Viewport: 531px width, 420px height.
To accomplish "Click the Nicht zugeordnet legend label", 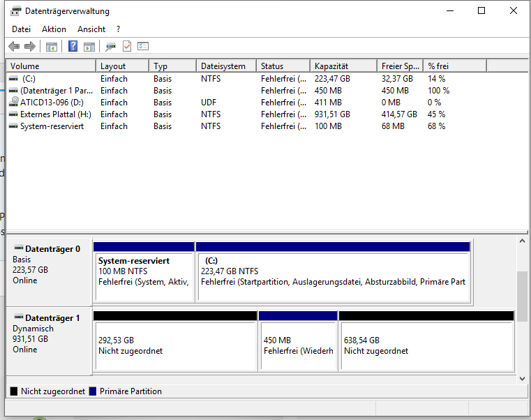I will (x=53, y=391).
